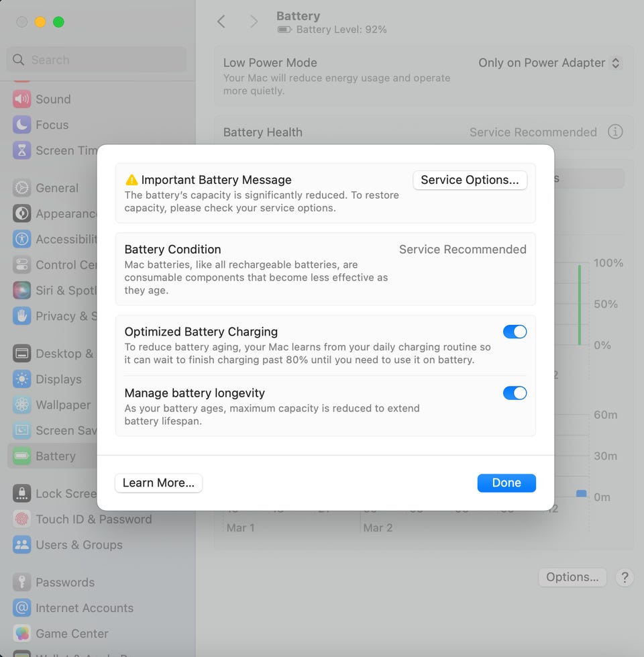Click the Displays sun icon
Viewport: 644px width, 657px height.
click(x=21, y=379)
